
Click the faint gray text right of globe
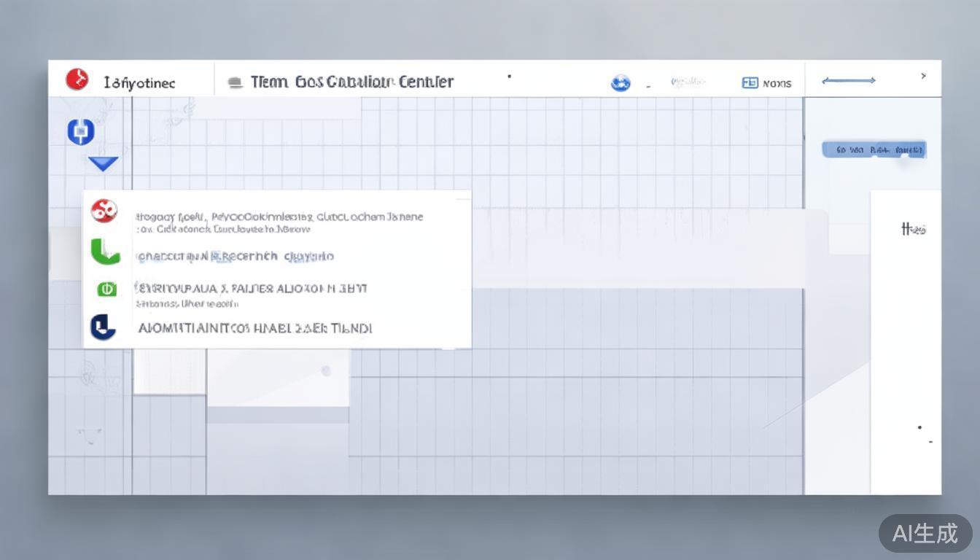coord(688,82)
